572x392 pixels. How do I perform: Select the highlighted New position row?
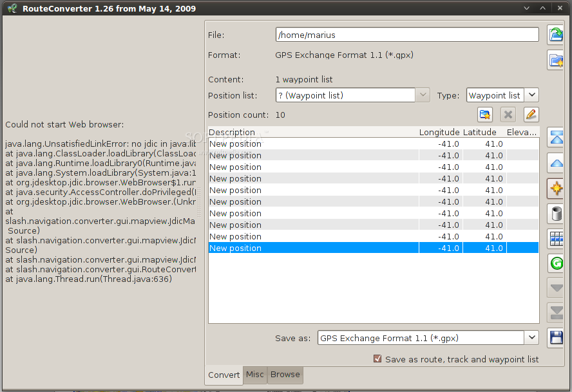[374, 248]
